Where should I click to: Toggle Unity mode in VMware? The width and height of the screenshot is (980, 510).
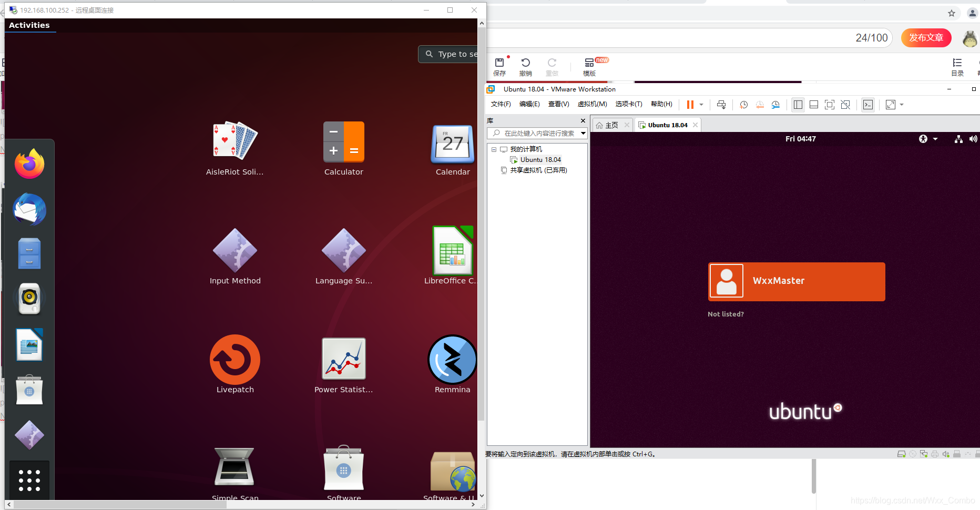tap(845, 105)
